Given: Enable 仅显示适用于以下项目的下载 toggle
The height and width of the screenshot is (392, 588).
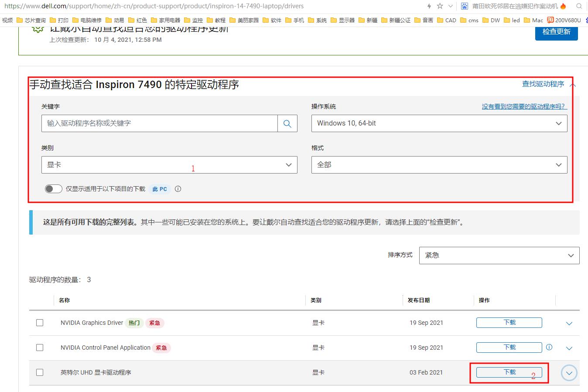Looking at the screenshot, I should [53, 188].
